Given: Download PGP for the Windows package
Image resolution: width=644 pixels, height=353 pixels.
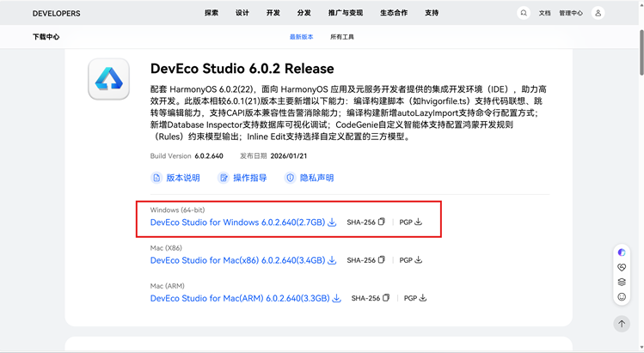Looking at the screenshot, I should [x=418, y=222].
